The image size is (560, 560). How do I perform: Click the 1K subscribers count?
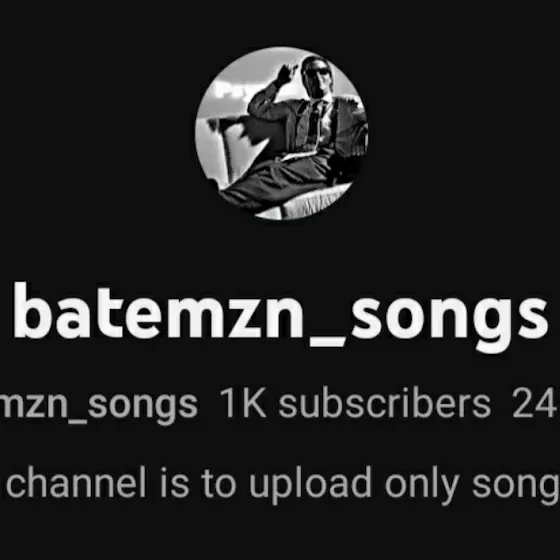click(x=355, y=402)
